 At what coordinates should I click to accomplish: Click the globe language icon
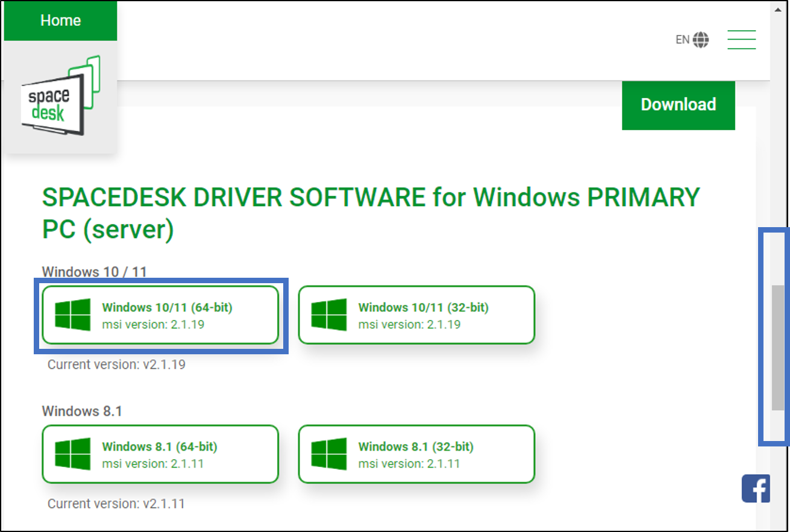click(701, 40)
